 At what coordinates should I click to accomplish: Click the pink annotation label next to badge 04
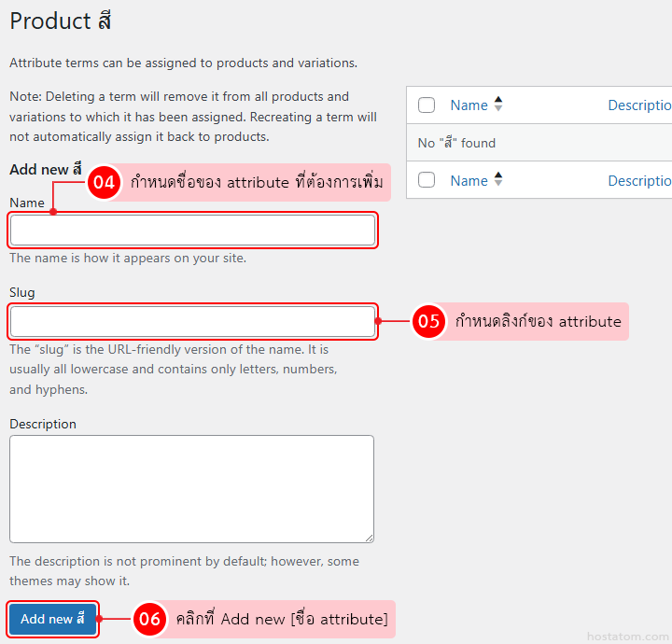257,183
